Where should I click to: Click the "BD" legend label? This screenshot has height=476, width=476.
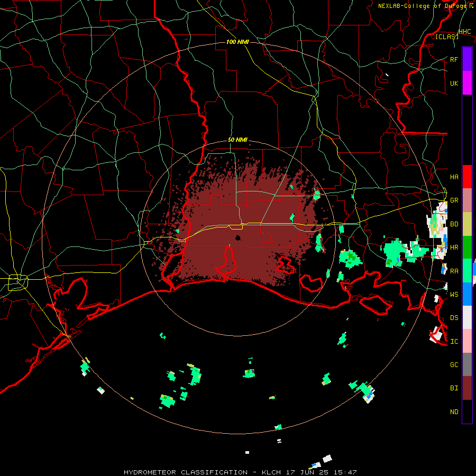pyautogui.click(x=454, y=224)
